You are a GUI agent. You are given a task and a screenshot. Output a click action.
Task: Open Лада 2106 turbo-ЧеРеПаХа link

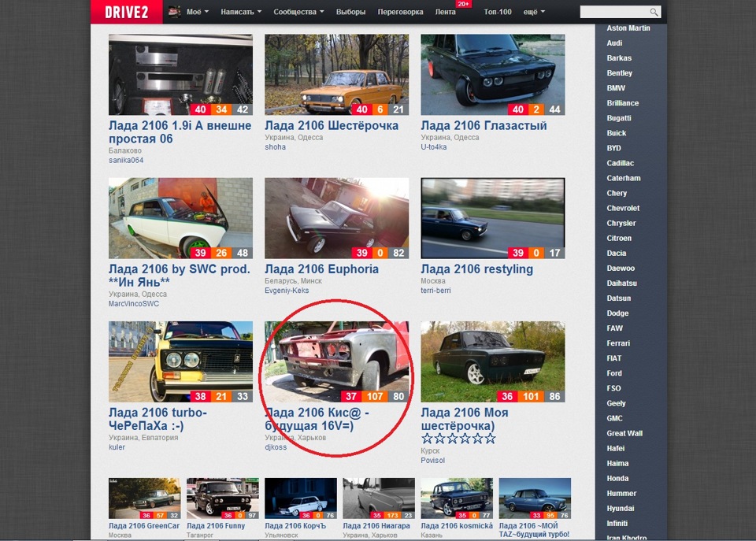(157, 419)
